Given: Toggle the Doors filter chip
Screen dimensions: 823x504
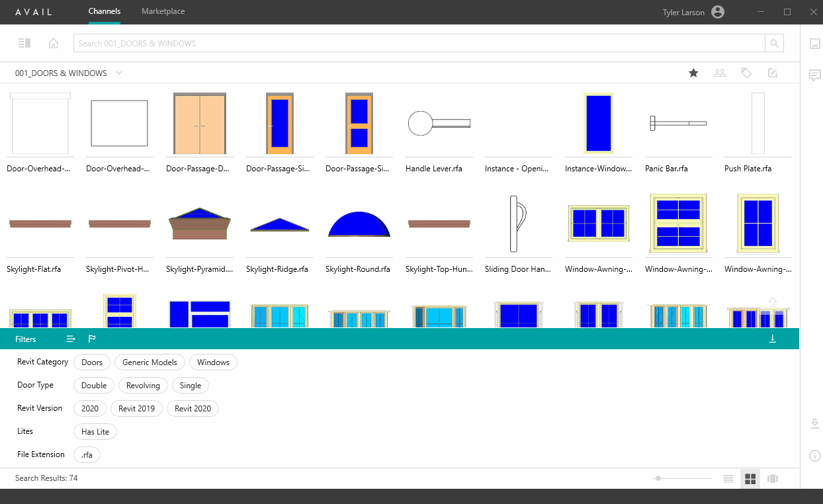Looking at the screenshot, I should click(x=92, y=362).
